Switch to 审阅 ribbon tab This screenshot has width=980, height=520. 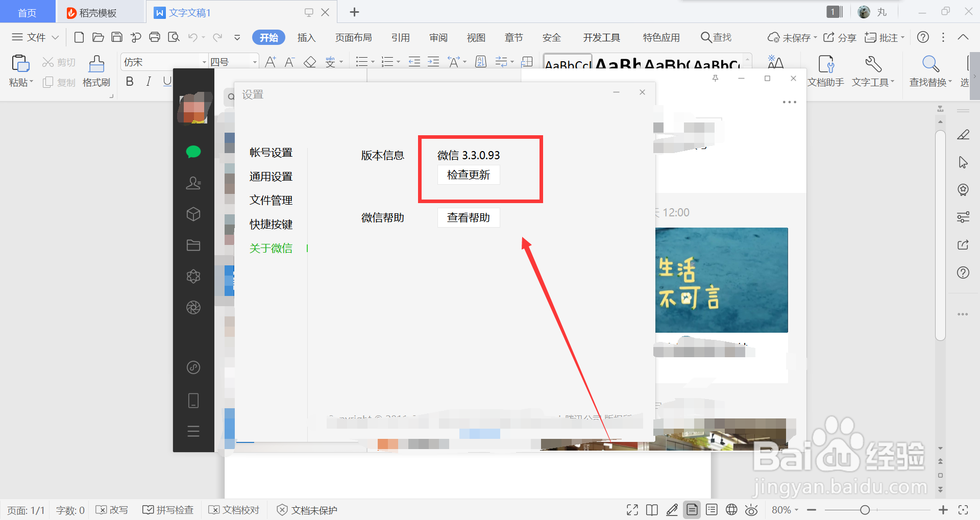(x=438, y=38)
